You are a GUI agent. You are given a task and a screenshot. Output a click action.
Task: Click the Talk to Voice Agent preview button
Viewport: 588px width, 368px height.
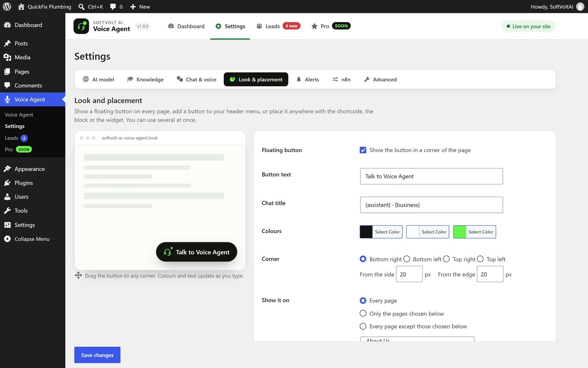197,252
